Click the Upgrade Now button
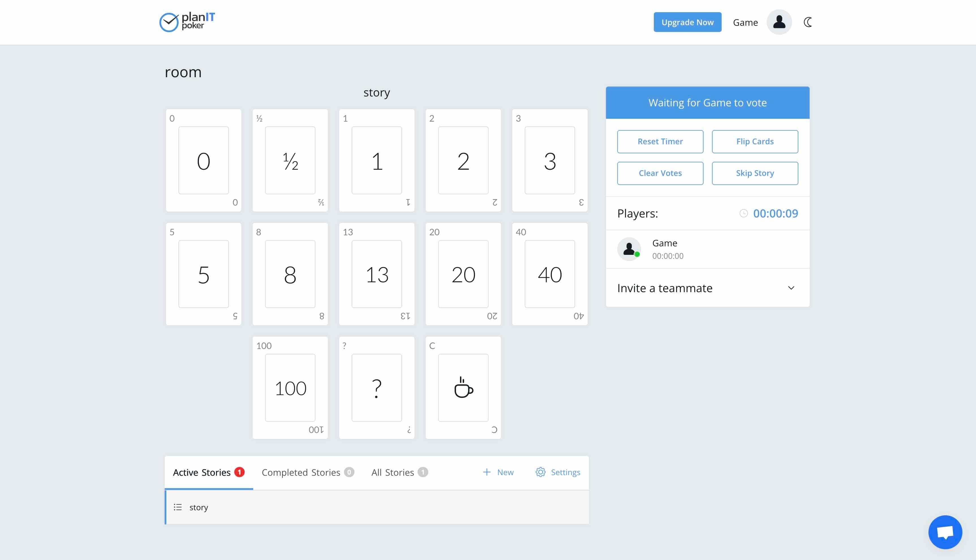This screenshot has width=976, height=560. click(x=687, y=22)
